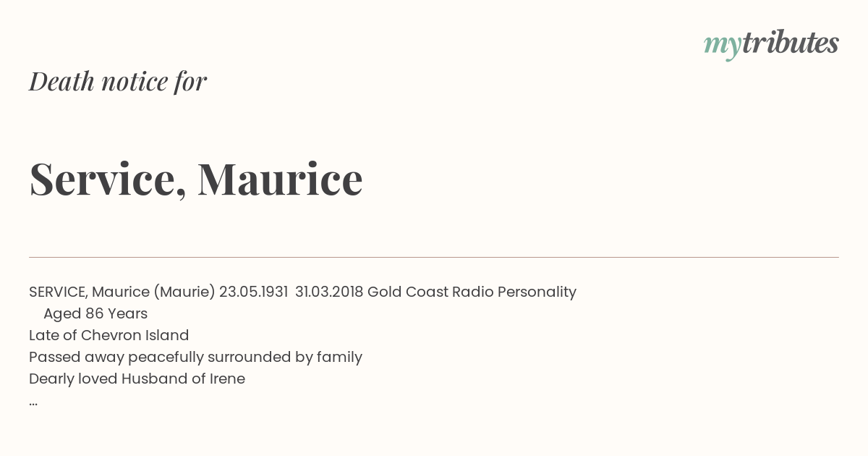
Task: Click the "Late of Chevron Island" line
Action: 109,335
